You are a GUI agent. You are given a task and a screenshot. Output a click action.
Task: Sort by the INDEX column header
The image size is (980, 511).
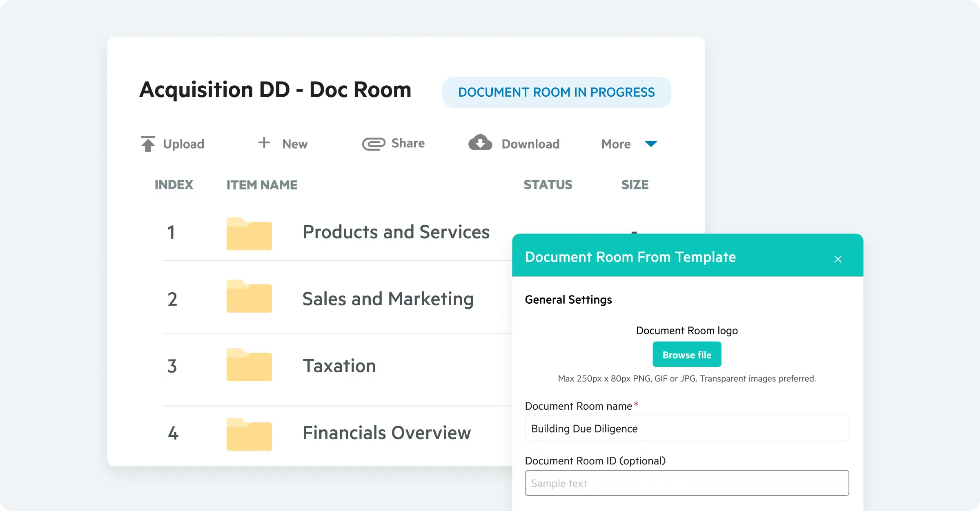[174, 185]
